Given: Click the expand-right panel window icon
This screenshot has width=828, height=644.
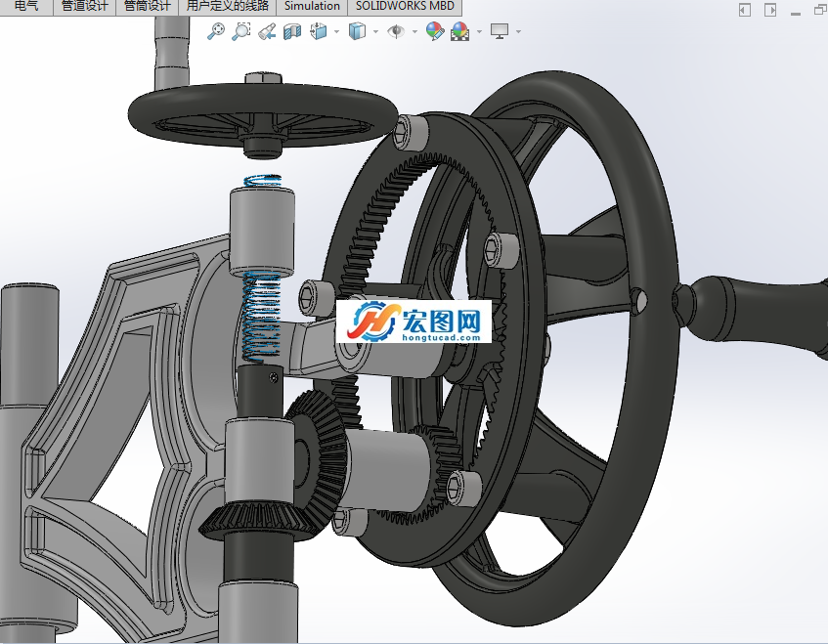Looking at the screenshot, I should [x=770, y=10].
